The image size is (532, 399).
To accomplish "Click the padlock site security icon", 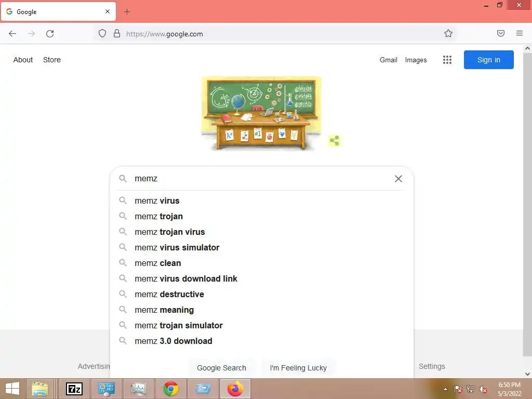I will pos(117,34).
